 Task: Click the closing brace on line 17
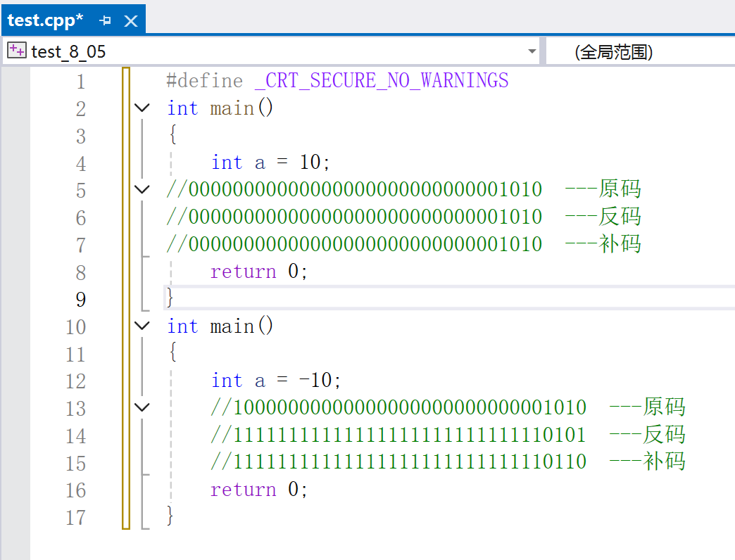coord(170,515)
